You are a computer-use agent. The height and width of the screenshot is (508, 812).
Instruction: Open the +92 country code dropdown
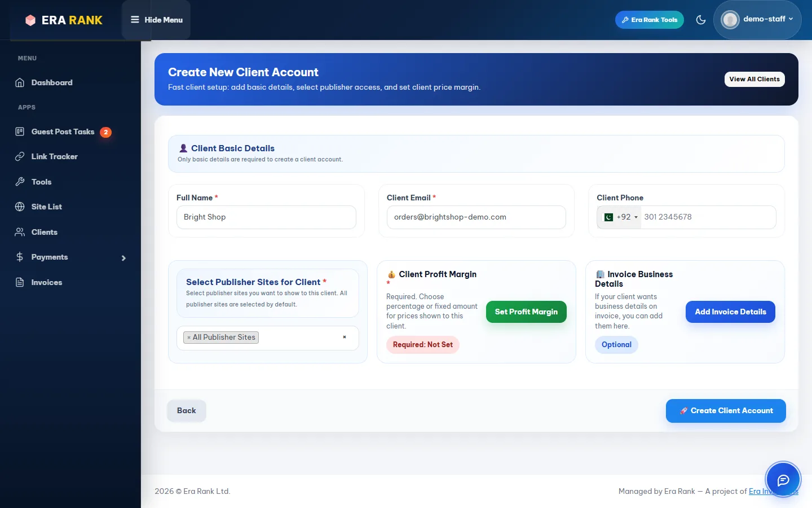click(619, 217)
